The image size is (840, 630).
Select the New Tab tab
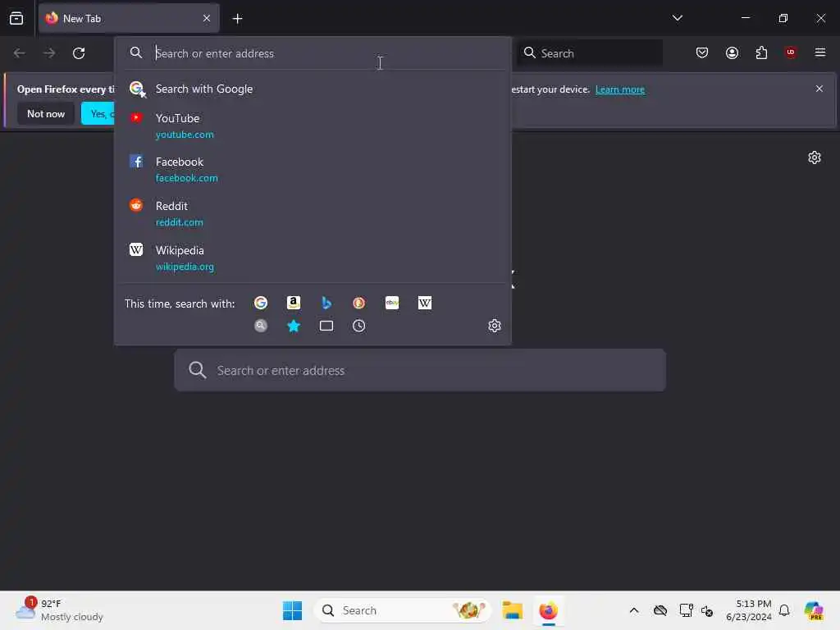[x=129, y=18]
